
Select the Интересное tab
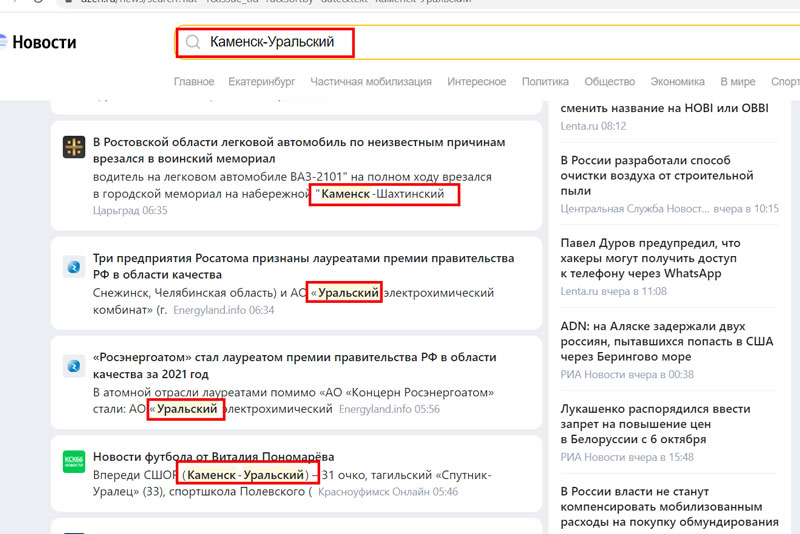point(477,82)
